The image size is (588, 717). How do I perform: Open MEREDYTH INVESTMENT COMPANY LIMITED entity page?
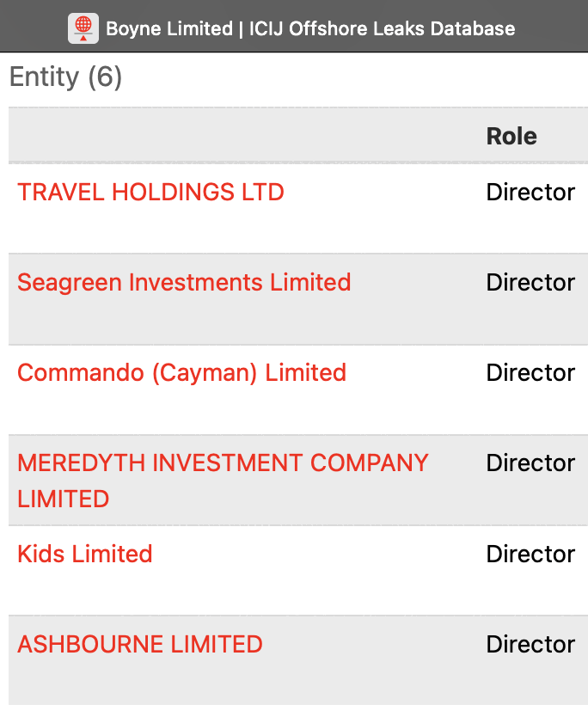223,463
